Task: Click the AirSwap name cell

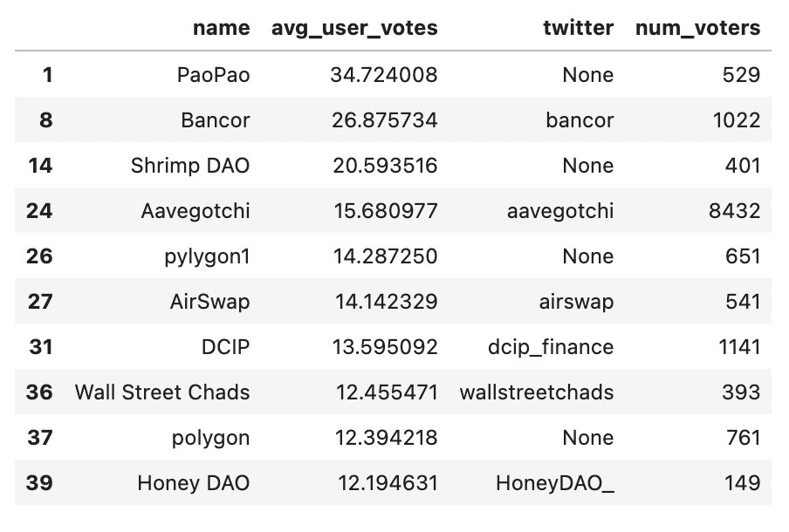Action: [209, 302]
